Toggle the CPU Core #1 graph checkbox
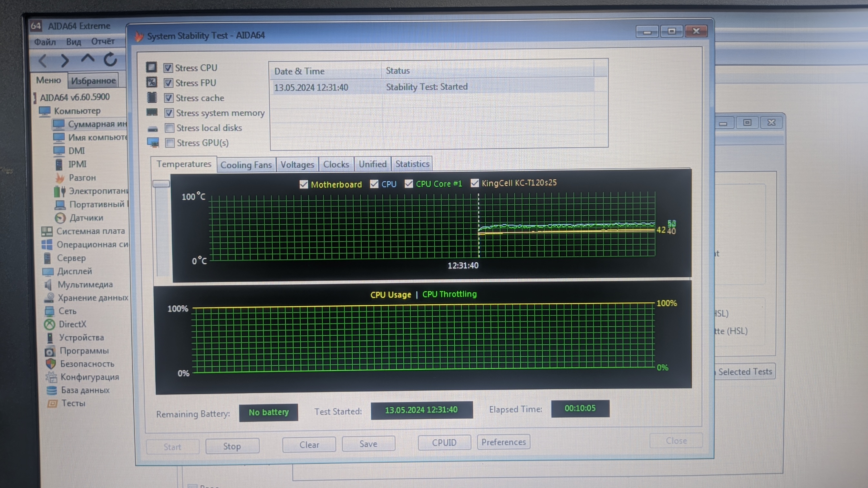Viewport: 868px width, 488px height. tap(409, 184)
